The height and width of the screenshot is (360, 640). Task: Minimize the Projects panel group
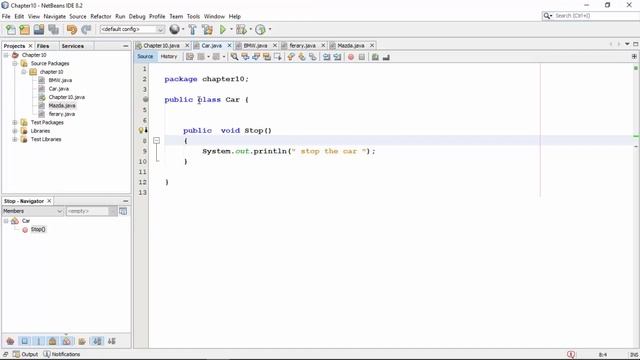tap(125, 46)
